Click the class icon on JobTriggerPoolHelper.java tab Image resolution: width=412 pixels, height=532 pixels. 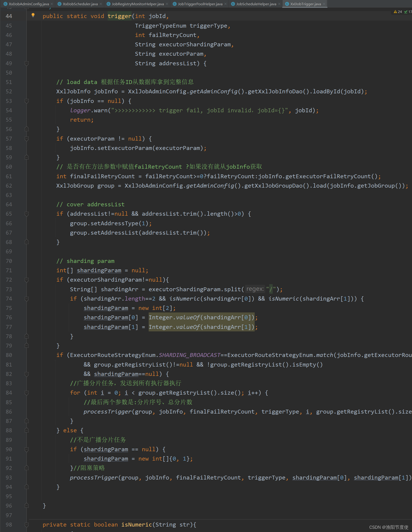click(174, 4)
